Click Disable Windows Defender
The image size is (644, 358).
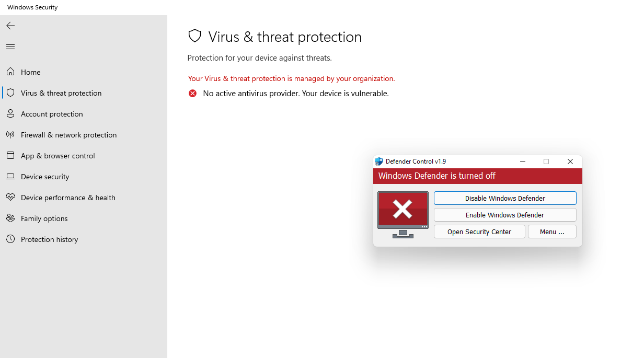point(504,198)
